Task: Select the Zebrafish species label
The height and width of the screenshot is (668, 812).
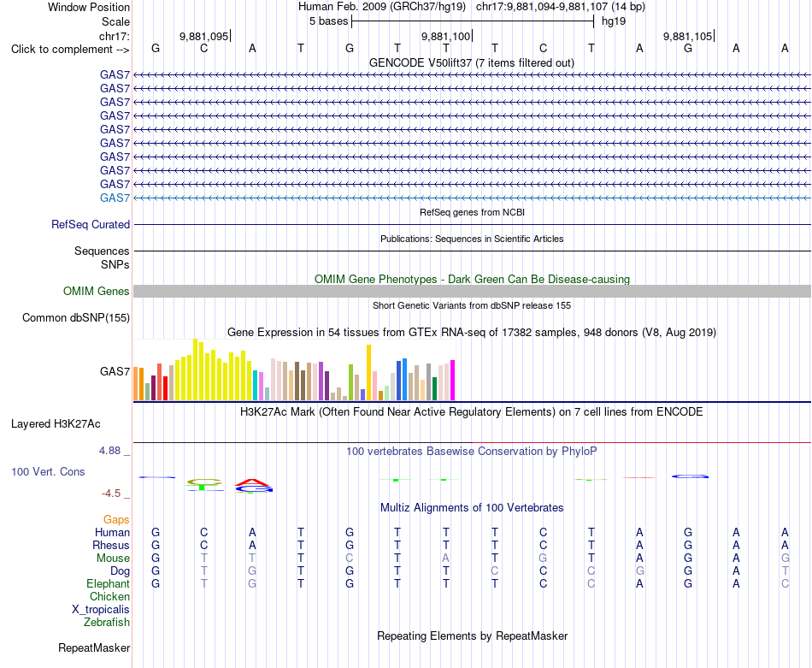Action: (107, 623)
